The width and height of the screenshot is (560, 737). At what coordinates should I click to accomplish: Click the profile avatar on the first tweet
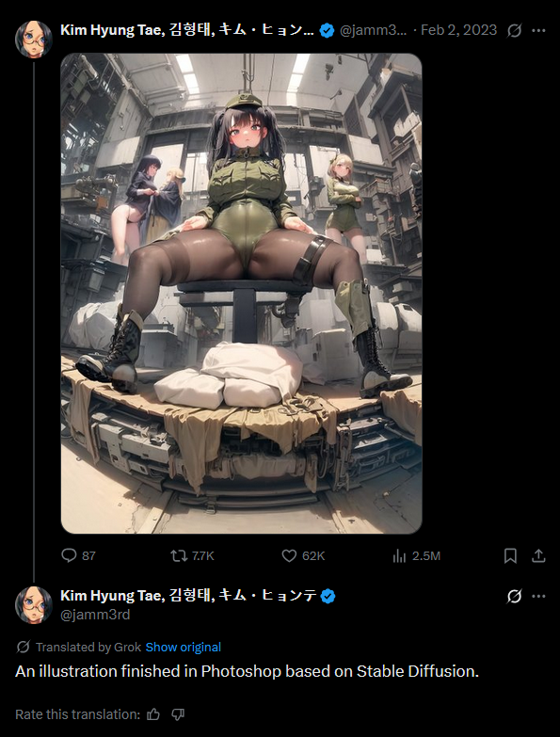pyautogui.click(x=33, y=39)
